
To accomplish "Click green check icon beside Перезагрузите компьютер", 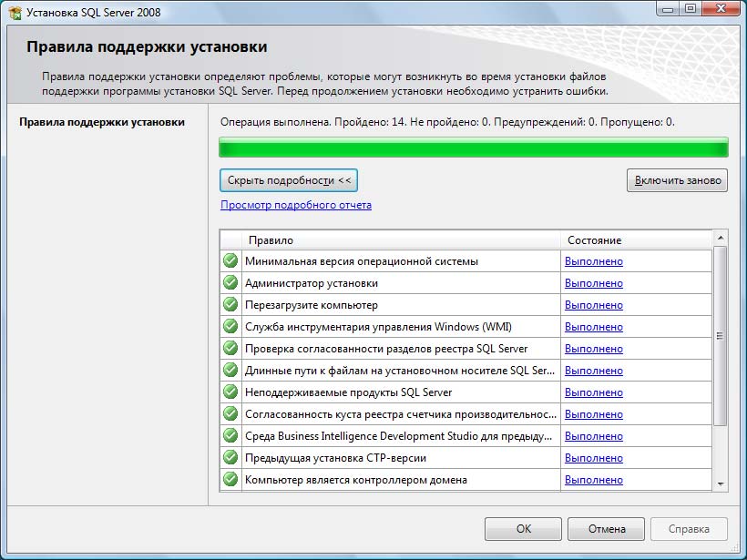I will click(230, 305).
